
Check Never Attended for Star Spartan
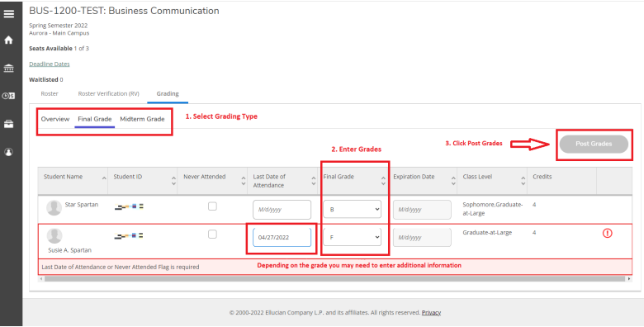click(x=212, y=206)
